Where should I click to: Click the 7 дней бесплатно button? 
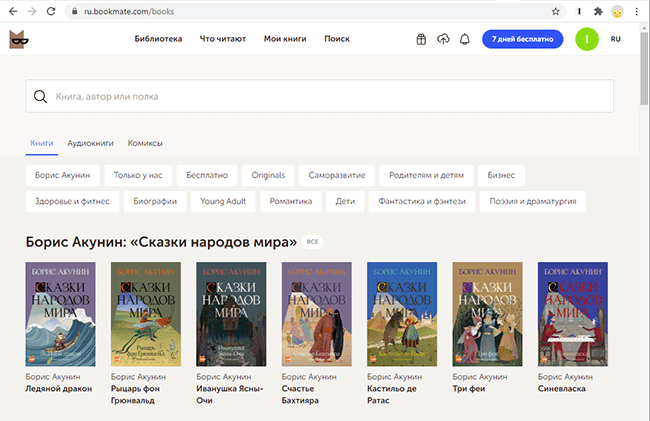click(522, 39)
